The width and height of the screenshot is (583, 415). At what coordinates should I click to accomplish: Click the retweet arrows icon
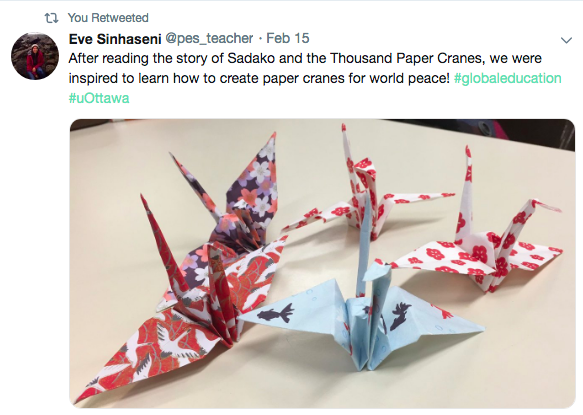(51, 18)
